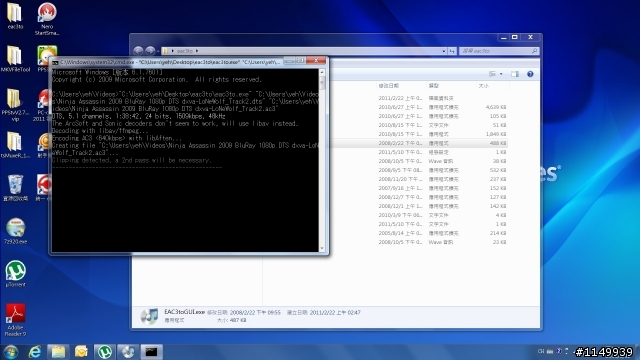The width and height of the screenshot is (640, 360).
Task: Click the EAC3toGUI.exe name in the details pane
Action: tap(184, 312)
